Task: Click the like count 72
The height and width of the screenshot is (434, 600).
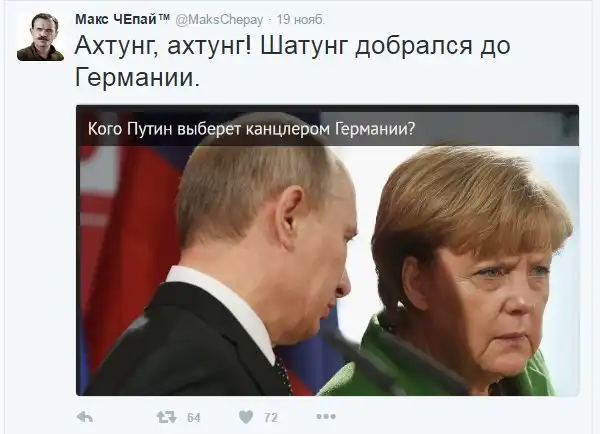Action: click(x=271, y=417)
